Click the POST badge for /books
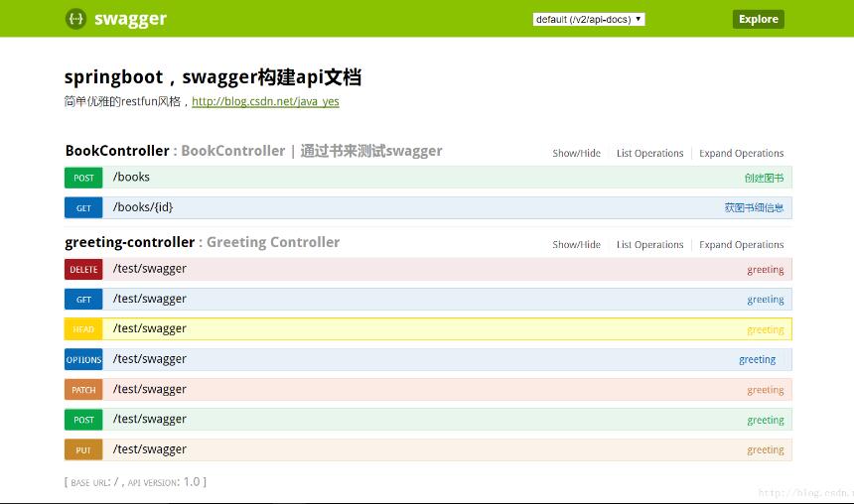The height and width of the screenshot is (504, 854). pos(83,178)
